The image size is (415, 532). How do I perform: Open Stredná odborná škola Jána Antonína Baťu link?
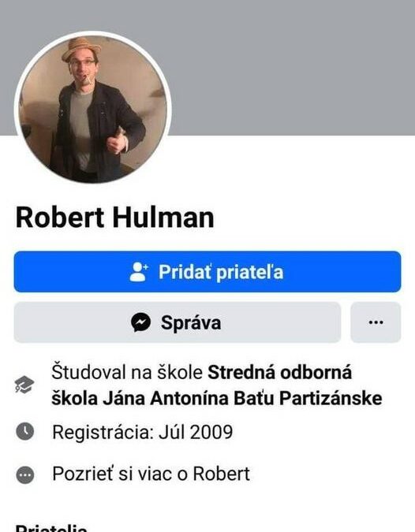[217, 385]
